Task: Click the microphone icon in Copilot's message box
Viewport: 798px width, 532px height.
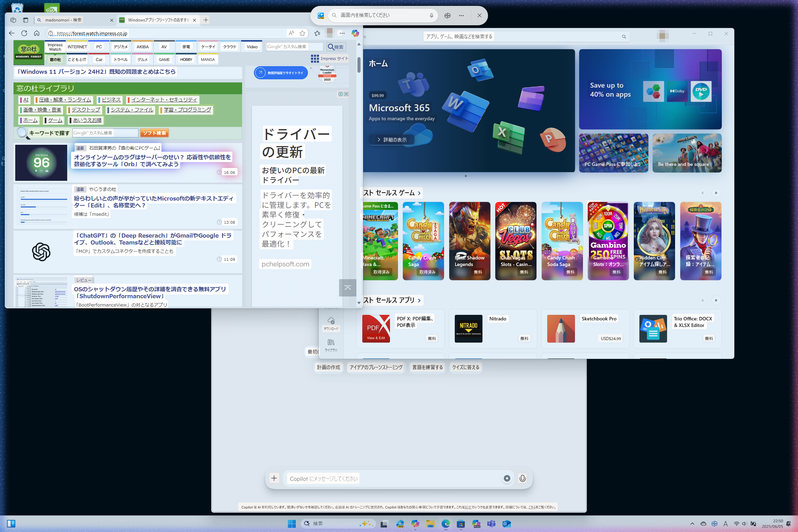Action: point(523,478)
